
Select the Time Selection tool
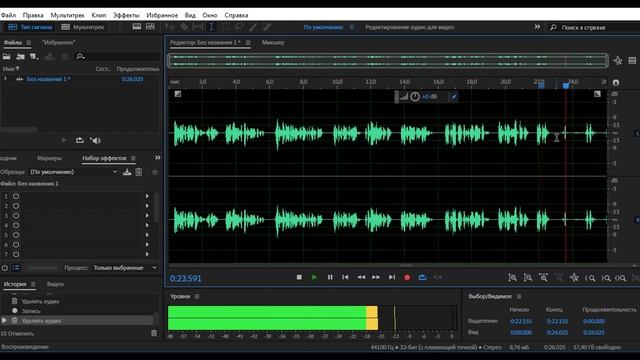(x=211, y=27)
